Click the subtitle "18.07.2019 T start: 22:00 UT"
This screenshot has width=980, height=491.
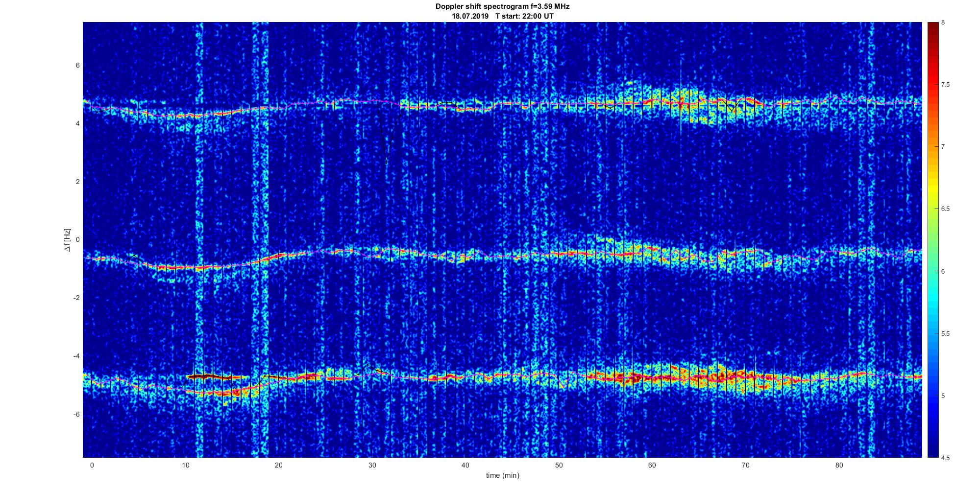[x=502, y=16]
